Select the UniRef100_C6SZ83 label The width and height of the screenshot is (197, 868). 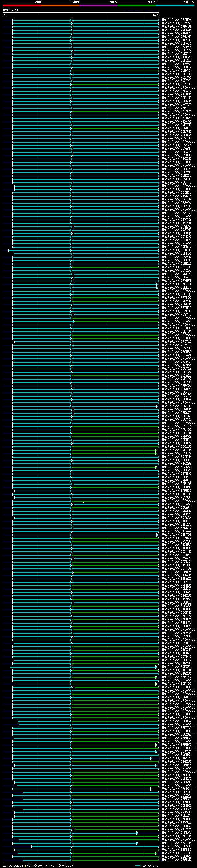click(x=176, y=349)
